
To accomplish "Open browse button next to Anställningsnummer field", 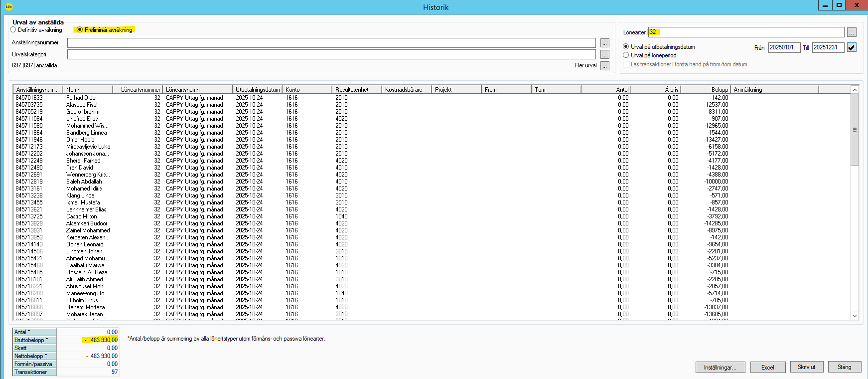I will (x=604, y=43).
